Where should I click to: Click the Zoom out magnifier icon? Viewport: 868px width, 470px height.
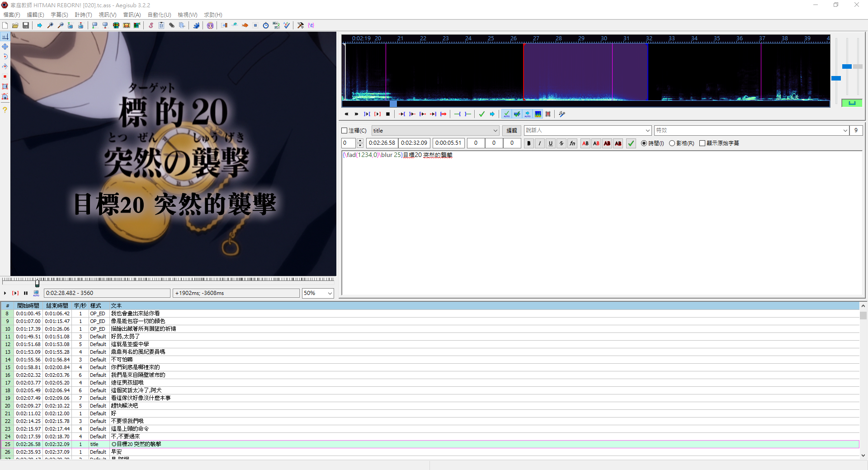coord(61,25)
